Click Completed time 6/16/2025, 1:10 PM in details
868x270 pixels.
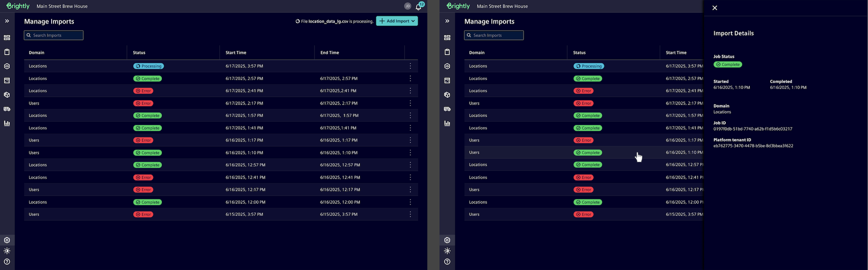click(788, 88)
